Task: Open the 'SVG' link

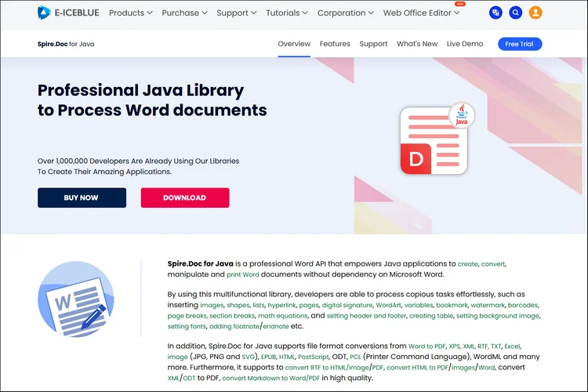Action: [248, 357]
